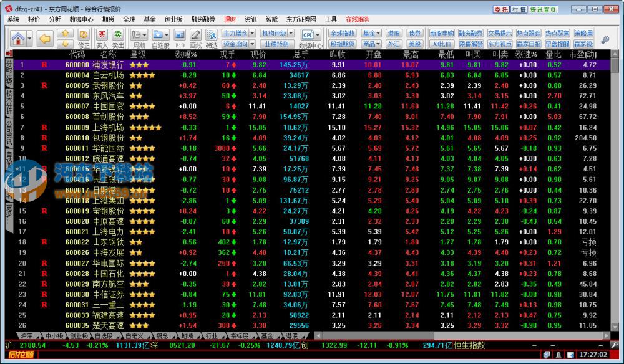Click the icon left of the status bar clock
624x364 pixels.
tap(570, 355)
